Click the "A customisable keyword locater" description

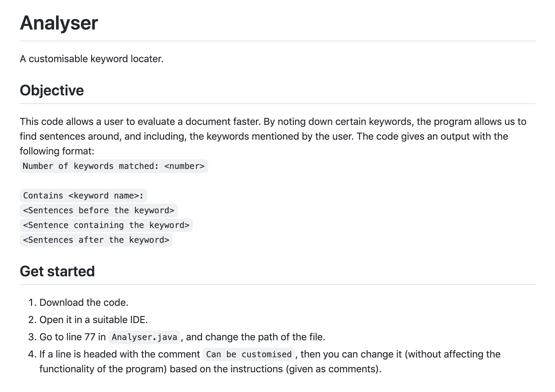[x=91, y=59]
